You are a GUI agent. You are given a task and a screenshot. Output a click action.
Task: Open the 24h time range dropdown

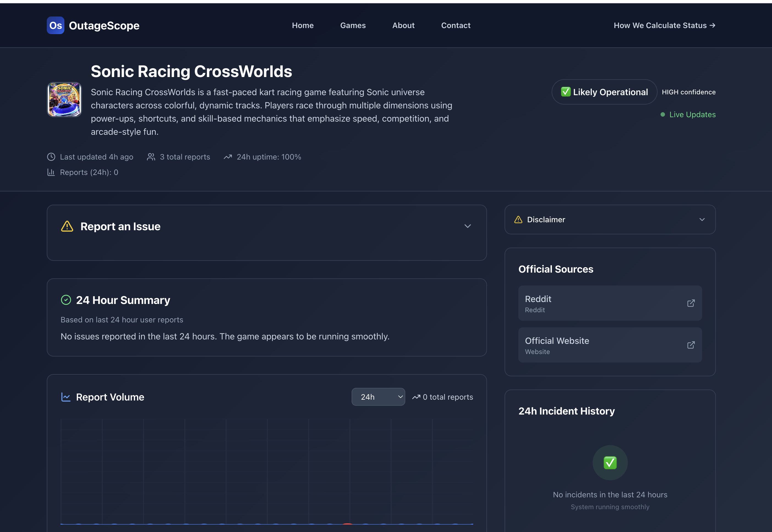[378, 397]
